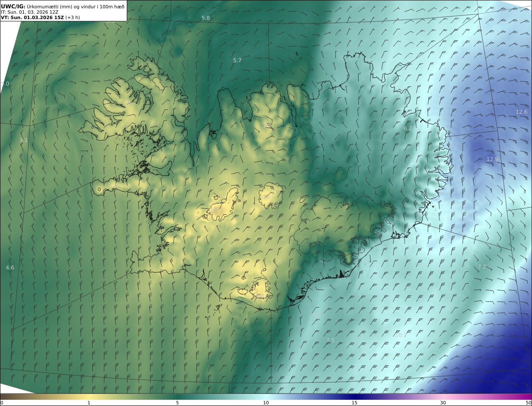Click the 6.2 value label over east Iceland
The image size is (532, 406).
408,128
